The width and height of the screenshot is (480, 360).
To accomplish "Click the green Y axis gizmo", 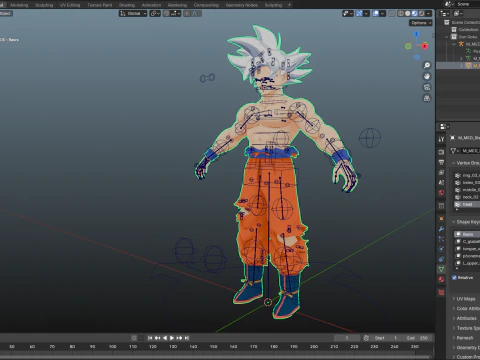I will tap(408, 46).
